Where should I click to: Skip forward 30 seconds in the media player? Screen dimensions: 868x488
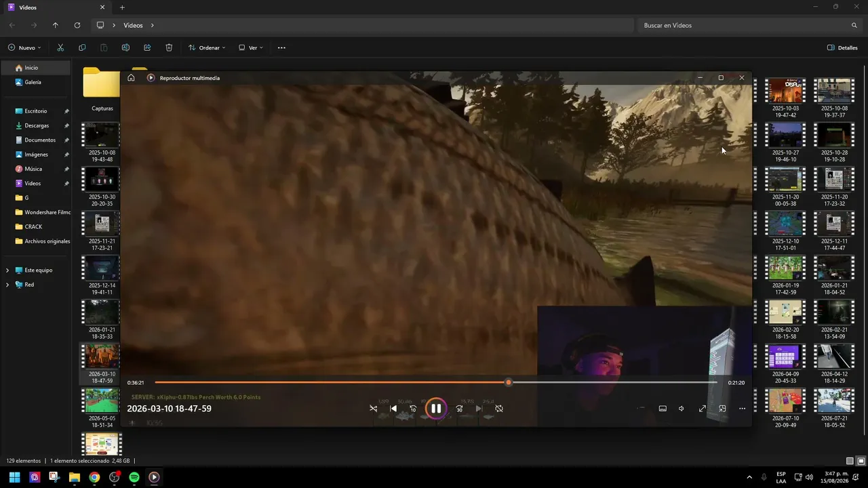pos(459,409)
